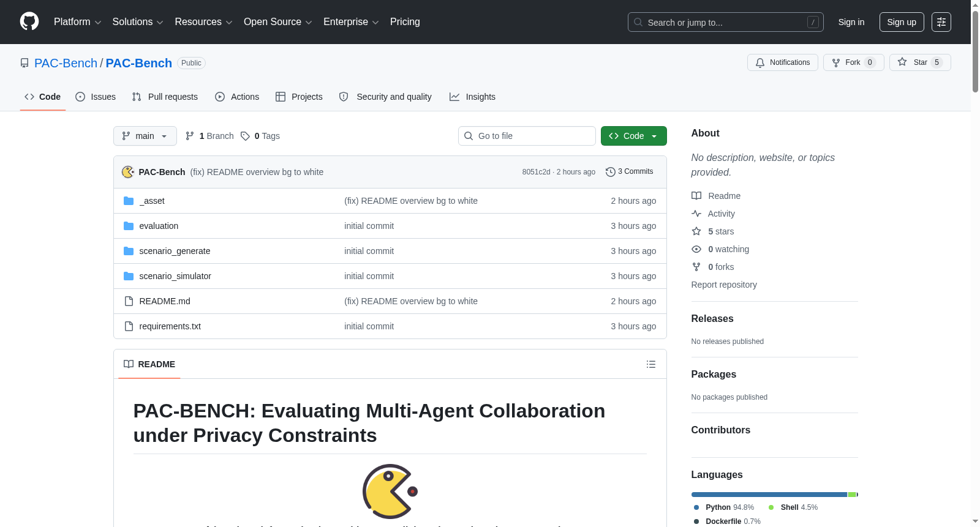This screenshot has width=980, height=527.
Task: Click the Dockerfile 0.7% language entry
Action: (727, 521)
